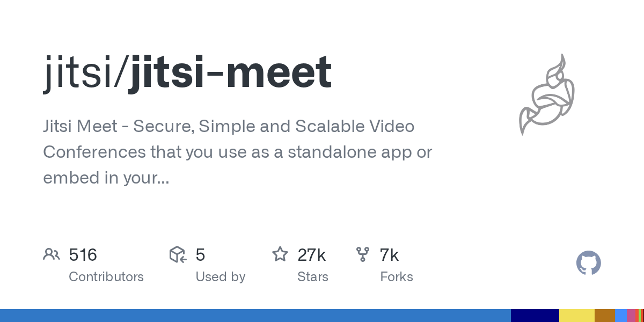The width and height of the screenshot is (644, 322).
Task: Select the 516 contributors count
Action: point(83,255)
